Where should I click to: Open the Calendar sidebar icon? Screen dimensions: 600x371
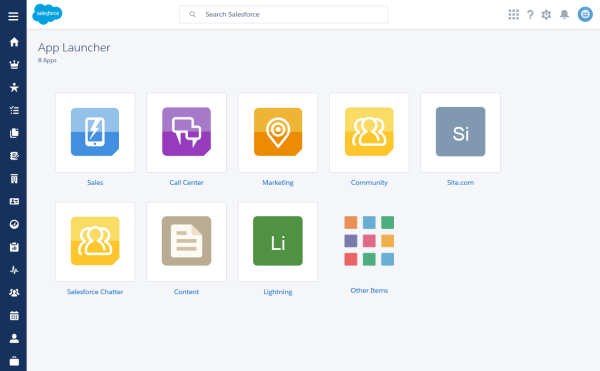(14, 316)
